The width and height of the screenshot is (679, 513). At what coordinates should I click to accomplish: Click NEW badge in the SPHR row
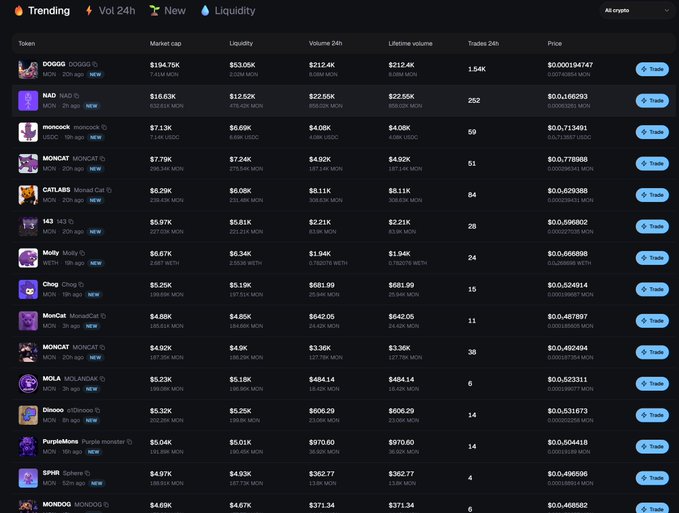[97, 483]
